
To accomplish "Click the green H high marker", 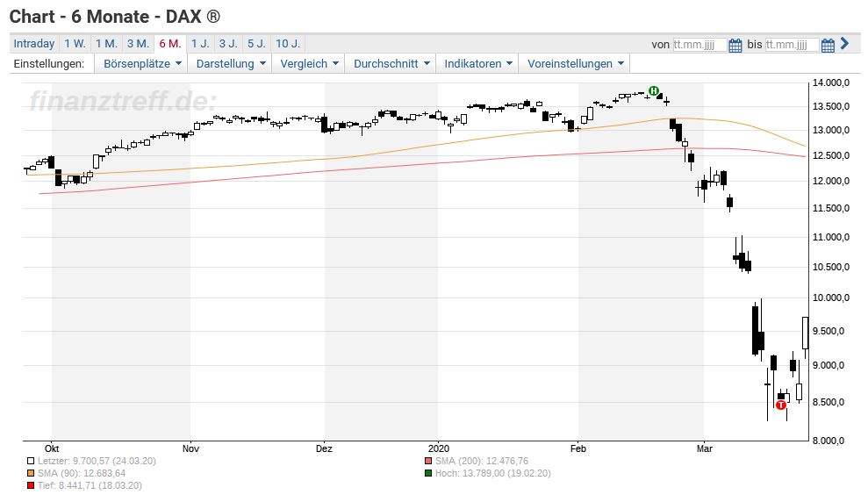I will (654, 90).
